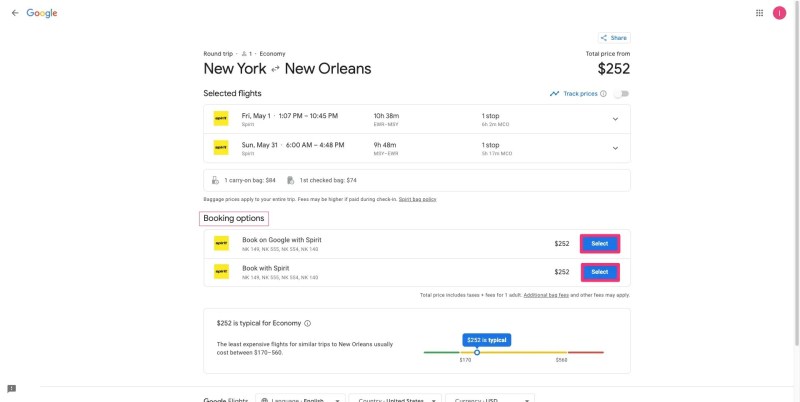Click Spirit logo on the May 1 flight

click(221, 118)
